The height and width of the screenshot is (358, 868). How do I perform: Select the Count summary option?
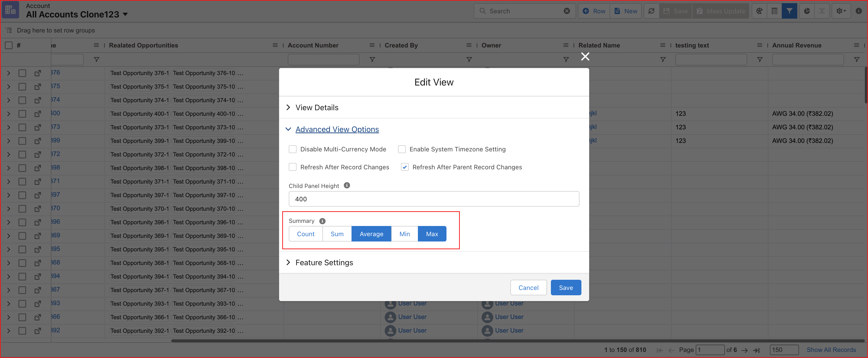305,234
